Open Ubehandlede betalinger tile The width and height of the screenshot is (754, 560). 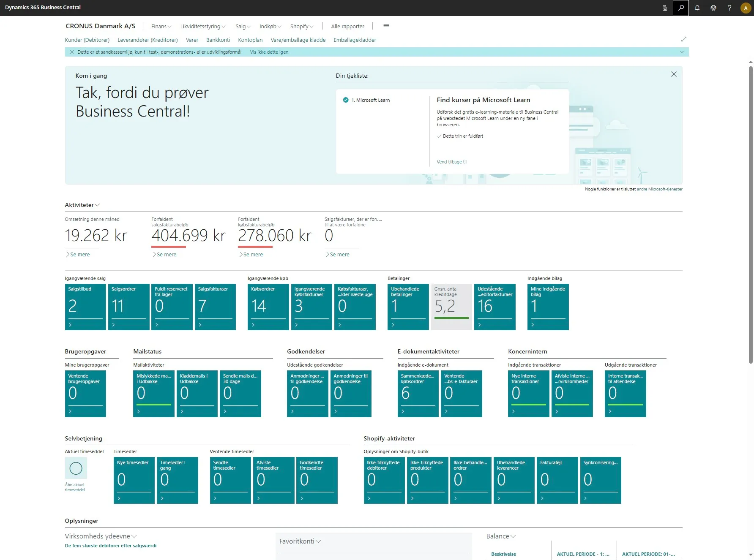408,307
